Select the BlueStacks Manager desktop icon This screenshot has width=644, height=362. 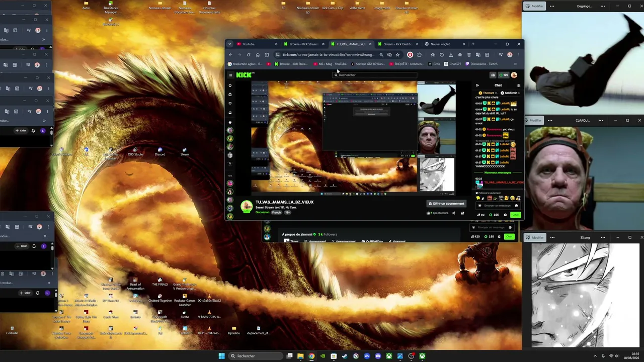(x=111, y=8)
